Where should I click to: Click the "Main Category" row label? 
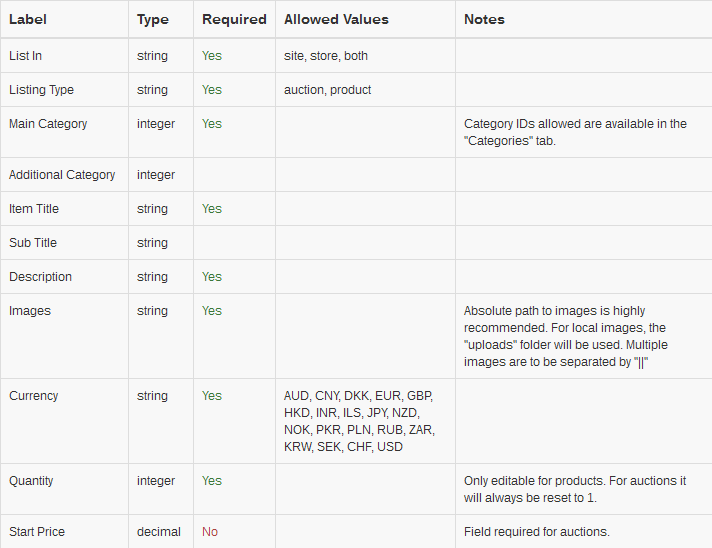[48, 124]
